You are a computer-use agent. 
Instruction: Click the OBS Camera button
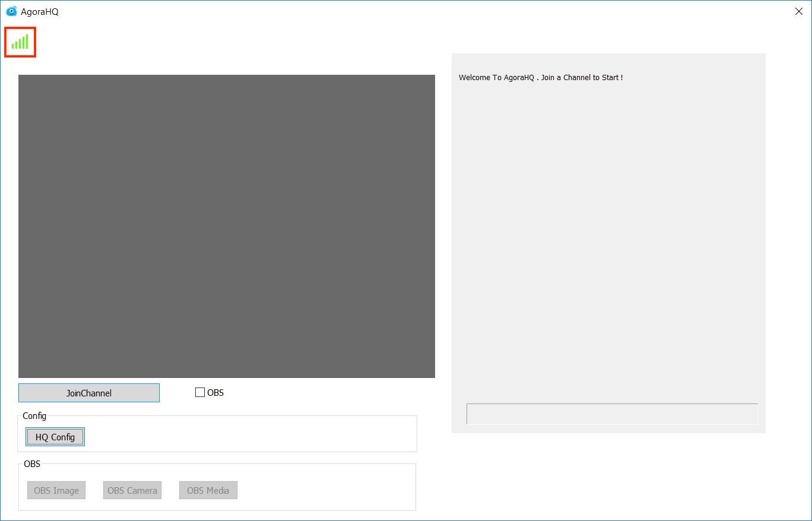point(132,490)
